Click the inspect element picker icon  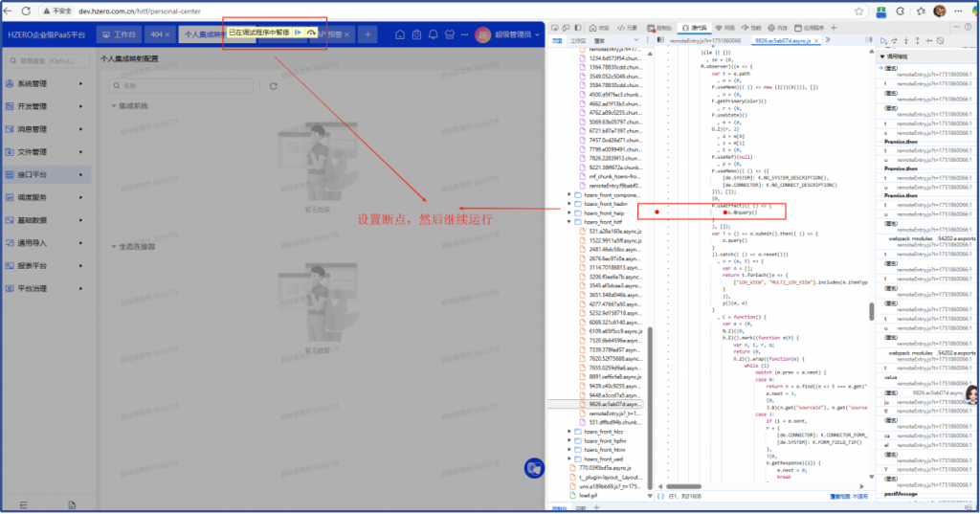tap(554, 30)
